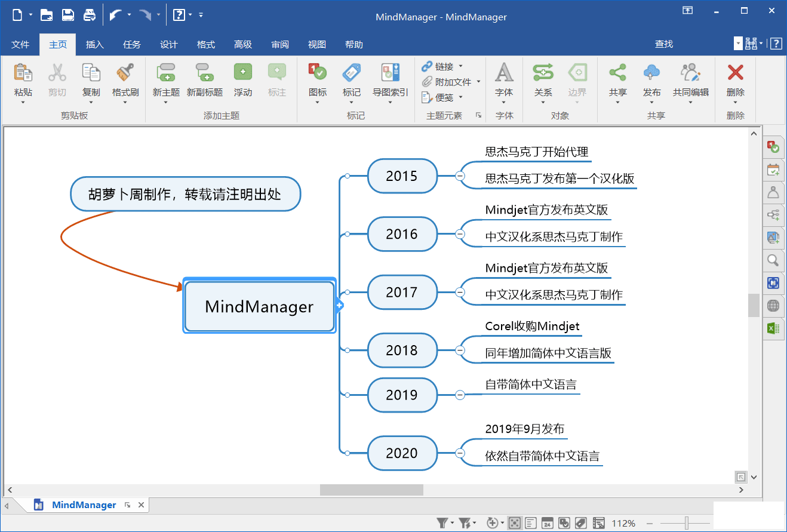Add a new topic with 新主题 icon

(x=165, y=72)
